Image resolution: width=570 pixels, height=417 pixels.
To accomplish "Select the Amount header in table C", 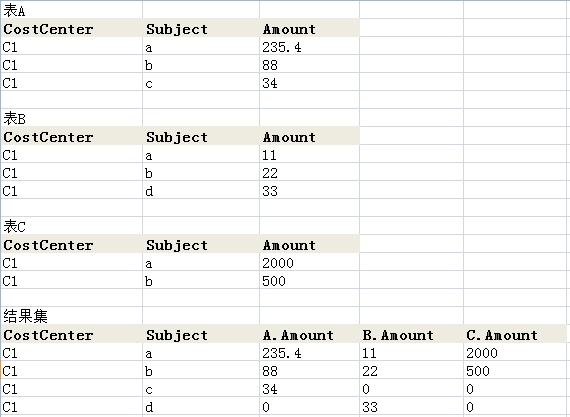I will (x=309, y=244).
